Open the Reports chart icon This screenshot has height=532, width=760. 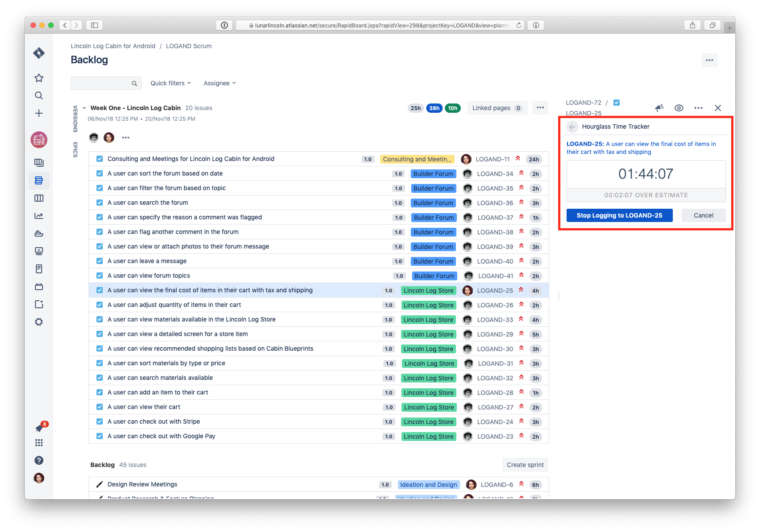39,216
